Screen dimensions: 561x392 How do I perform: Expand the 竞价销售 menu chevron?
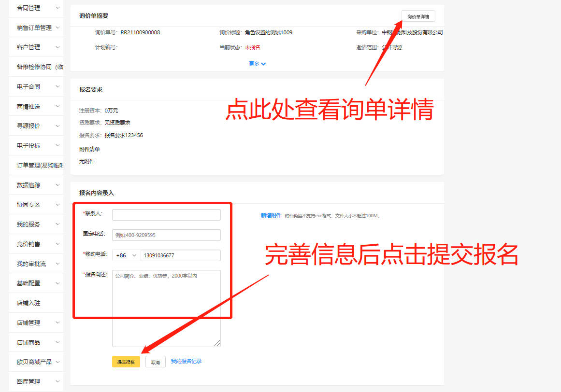coord(58,244)
